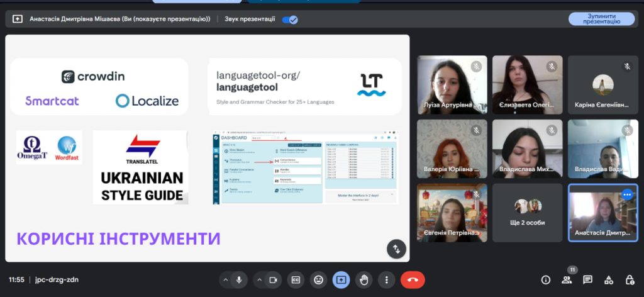Click the raise hand icon
This screenshot has width=644, height=297.
click(364, 280)
